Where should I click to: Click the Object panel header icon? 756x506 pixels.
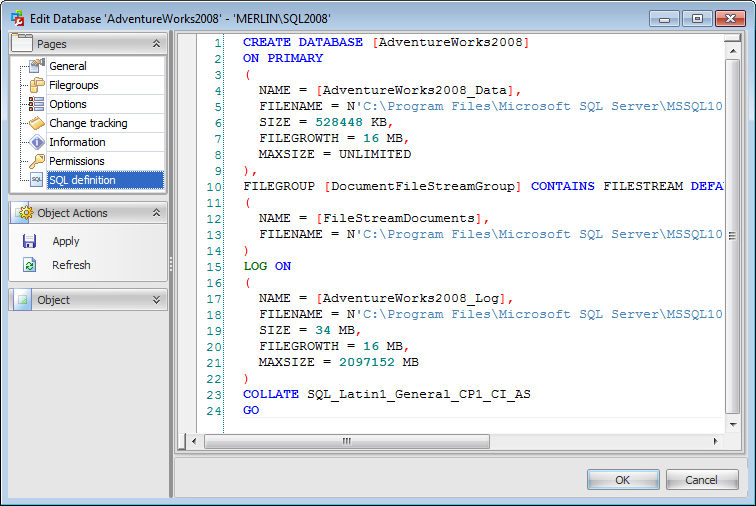pos(23,300)
